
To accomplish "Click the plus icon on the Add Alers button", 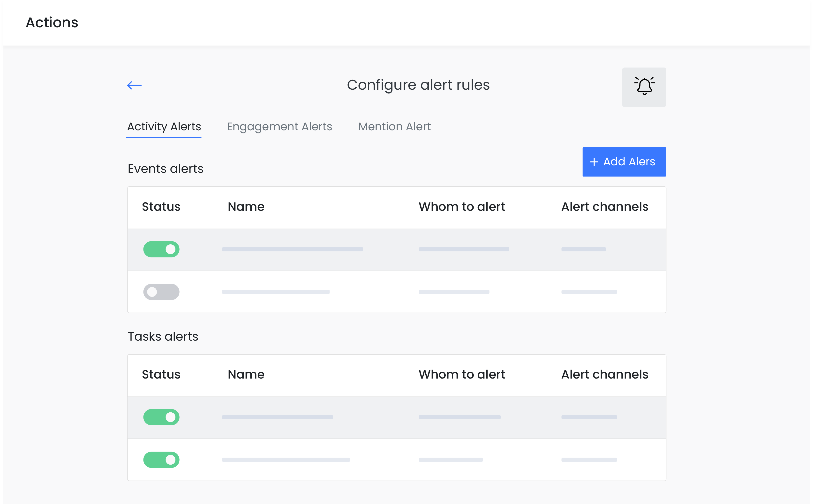I will [594, 162].
